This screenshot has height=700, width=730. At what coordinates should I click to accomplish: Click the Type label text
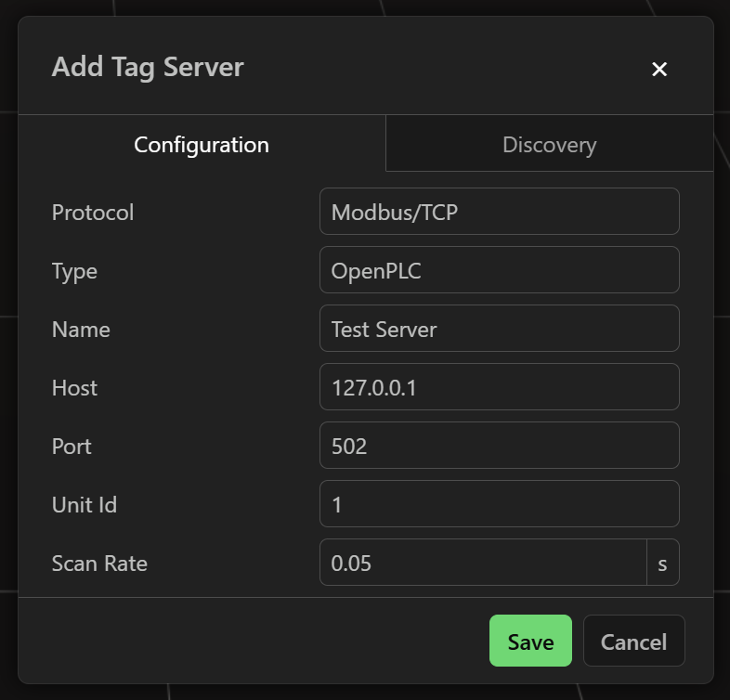click(x=74, y=271)
